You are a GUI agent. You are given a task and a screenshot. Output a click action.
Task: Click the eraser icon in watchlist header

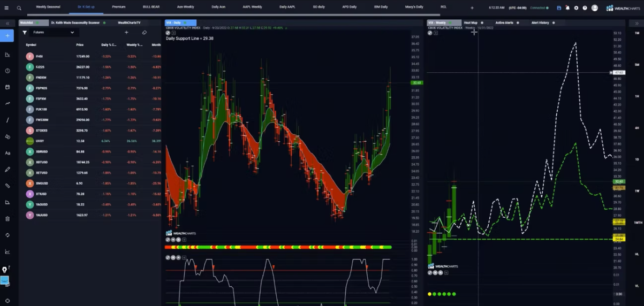[x=144, y=33]
